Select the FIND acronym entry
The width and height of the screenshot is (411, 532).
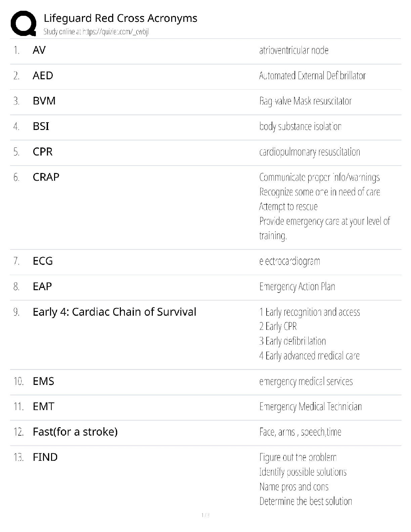(x=45, y=457)
